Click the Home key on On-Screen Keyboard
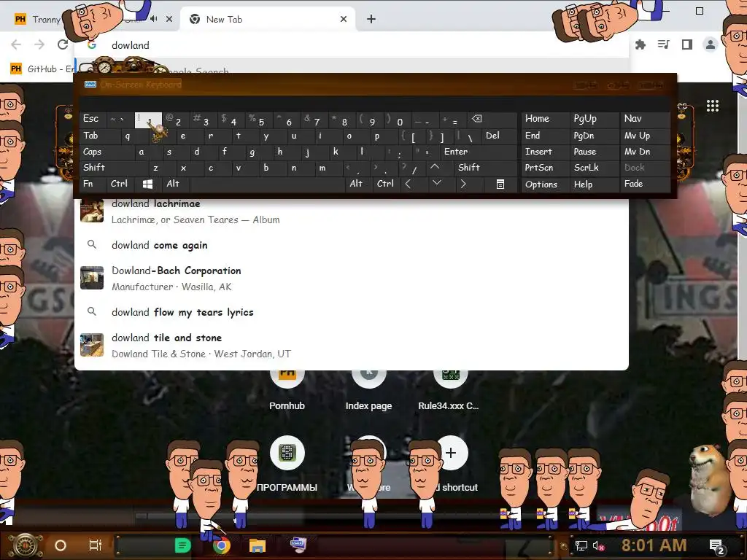Image resolution: width=747 pixels, height=560 pixels. point(545,119)
